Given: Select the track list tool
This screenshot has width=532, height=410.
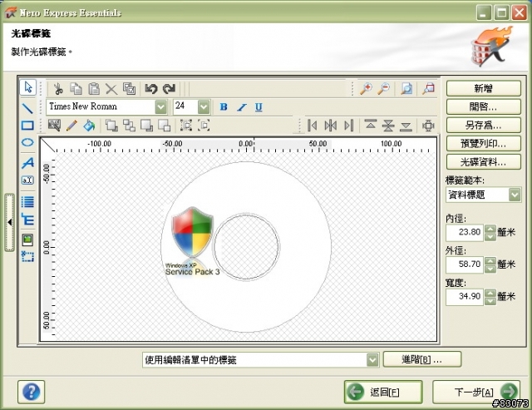Looking at the screenshot, I should coord(27,202).
